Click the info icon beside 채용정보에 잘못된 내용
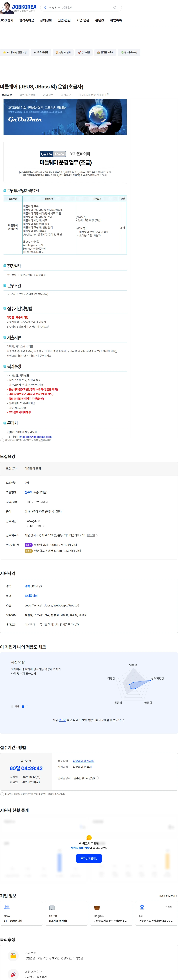178x980 pixels. pos(2,440)
